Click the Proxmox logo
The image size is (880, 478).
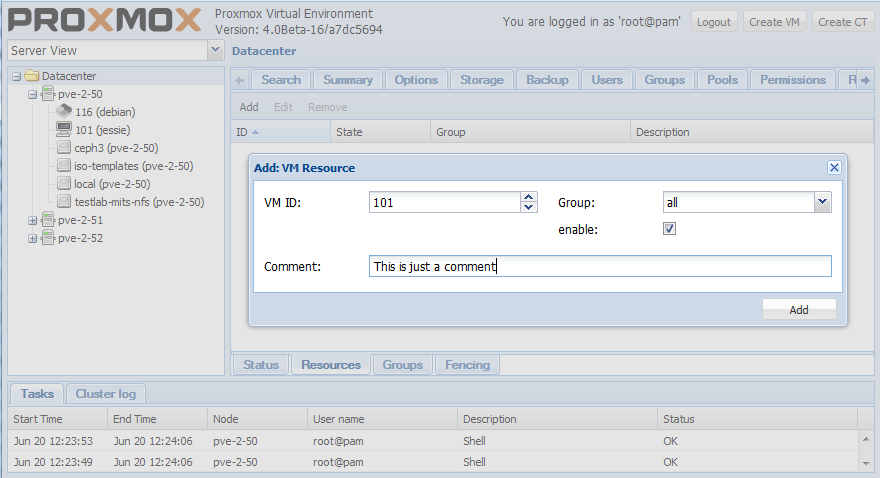104,21
